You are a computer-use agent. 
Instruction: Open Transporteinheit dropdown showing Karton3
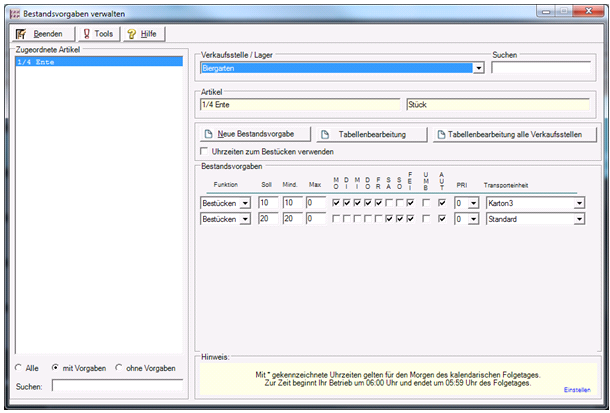pos(579,203)
